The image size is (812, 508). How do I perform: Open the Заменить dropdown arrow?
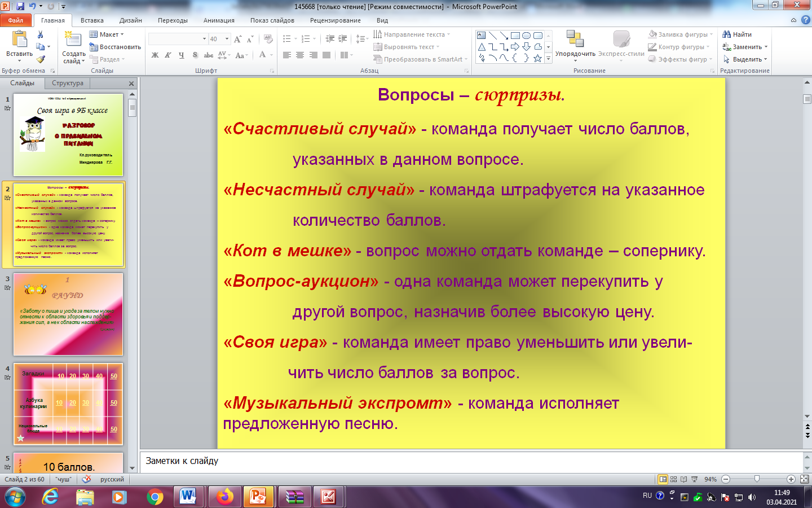(766, 47)
